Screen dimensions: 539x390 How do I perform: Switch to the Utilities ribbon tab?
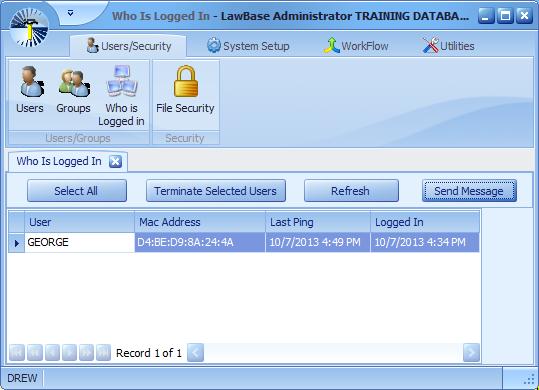pyautogui.click(x=449, y=46)
